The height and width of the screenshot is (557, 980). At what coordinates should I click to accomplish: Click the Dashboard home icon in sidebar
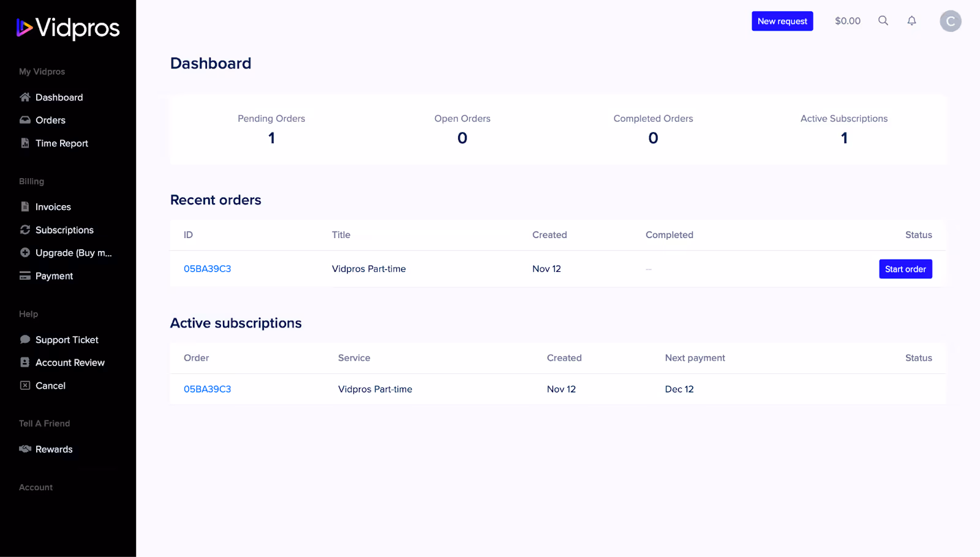click(25, 97)
